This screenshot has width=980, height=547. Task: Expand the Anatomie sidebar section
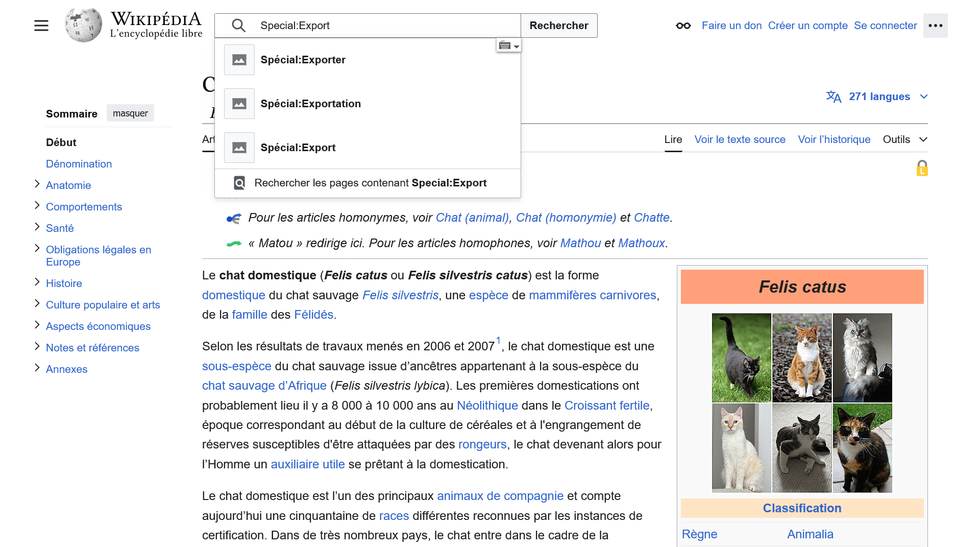click(x=37, y=185)
